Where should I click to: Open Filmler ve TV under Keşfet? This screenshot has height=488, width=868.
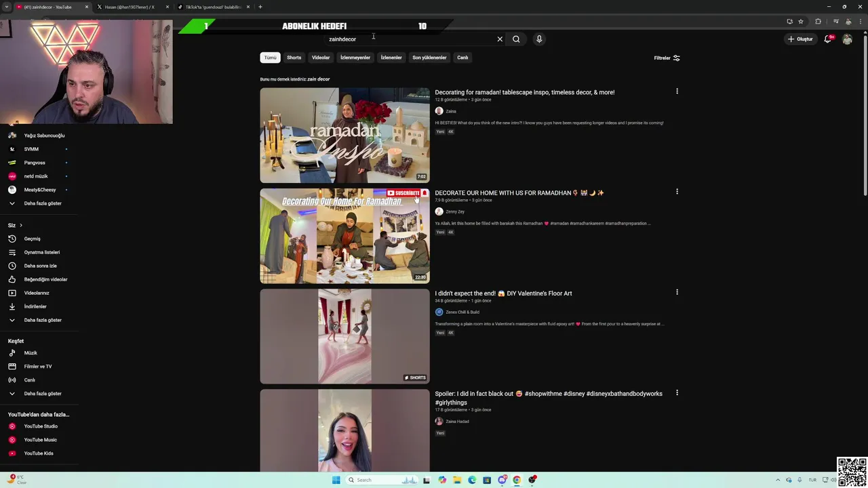click(x=39, y=367)
